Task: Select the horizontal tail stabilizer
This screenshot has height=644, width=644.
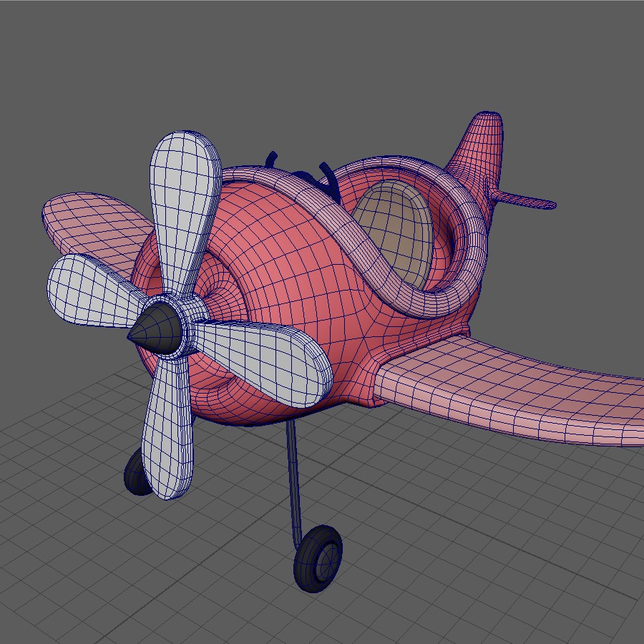Action: click(x=524, y=199)
